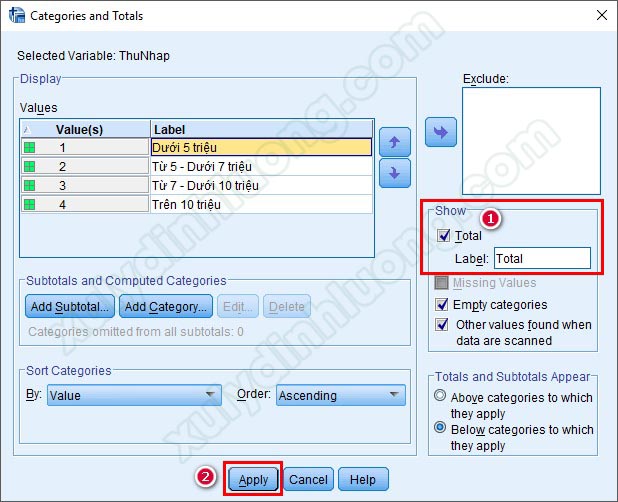Viewport: 618px width, 502px height.
Task: Toggle the Total checkbox
Action: (x=443, y=236)
